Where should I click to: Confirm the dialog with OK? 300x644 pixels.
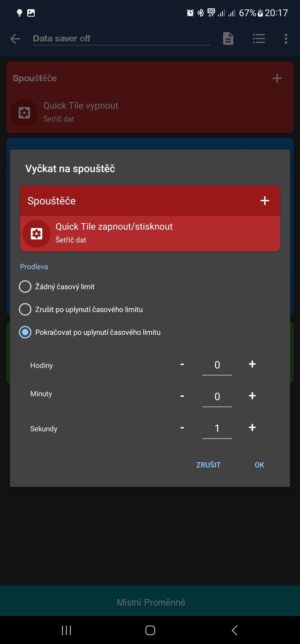(x=259, y=465)
